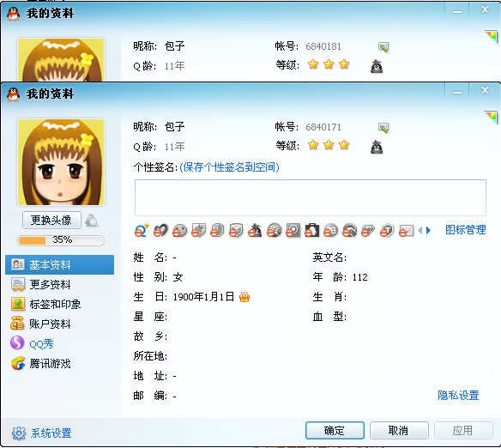
Task: Click the envelope mail service icon
Action: [406, 230]
